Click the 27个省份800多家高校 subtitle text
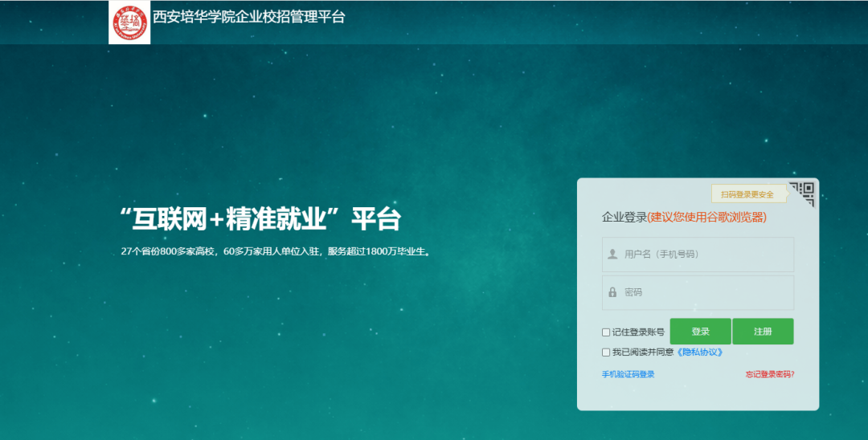The width and height of the screenshot is (868, 440). [276, 251]
